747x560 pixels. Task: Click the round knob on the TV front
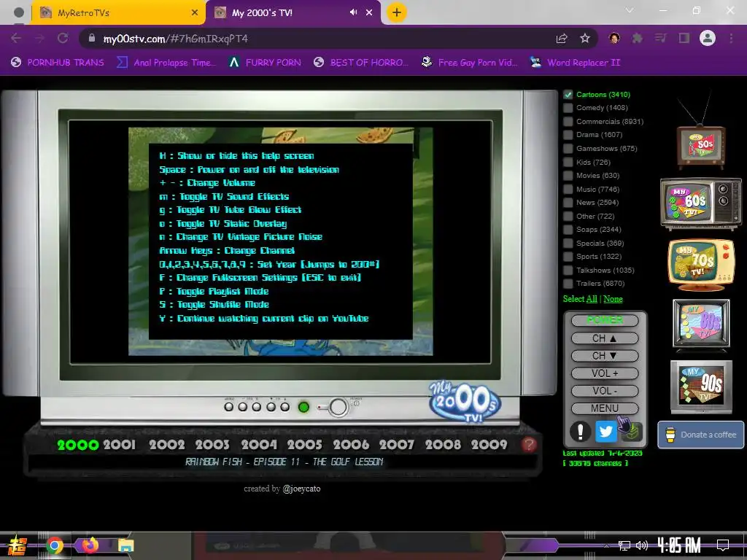tap(338, 407)
